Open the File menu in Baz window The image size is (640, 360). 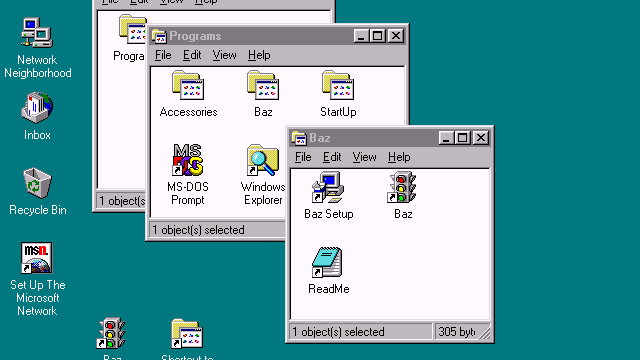click(303, 157)
